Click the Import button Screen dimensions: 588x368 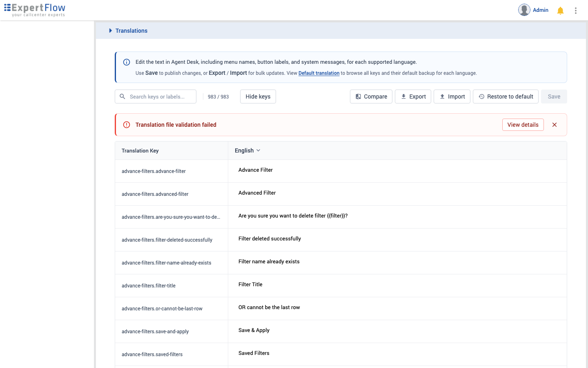(x=452, y=96)
